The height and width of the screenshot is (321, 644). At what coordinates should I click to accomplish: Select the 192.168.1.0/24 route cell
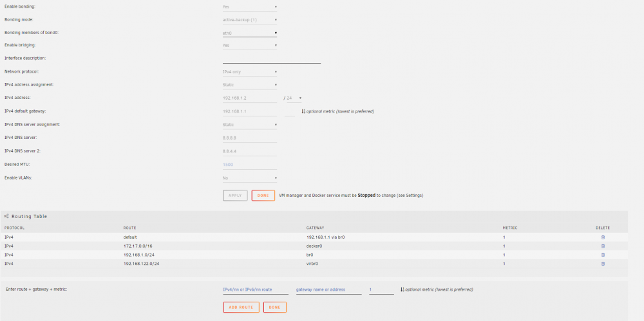pyautogui.click(x=138, y=255)
